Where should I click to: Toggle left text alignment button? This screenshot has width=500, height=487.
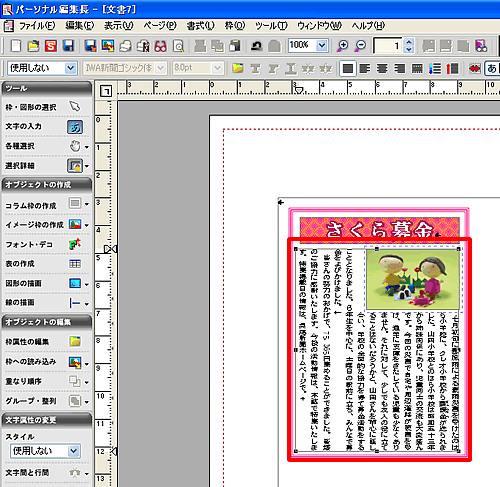(365, 69)
